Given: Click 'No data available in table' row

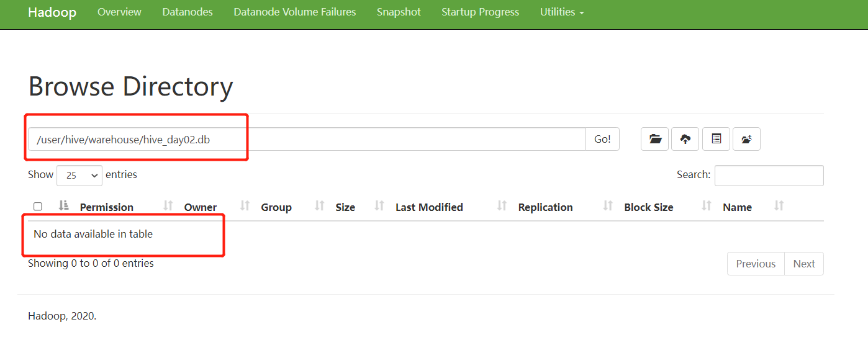Looking at the screenshot, I should point(426,234).
